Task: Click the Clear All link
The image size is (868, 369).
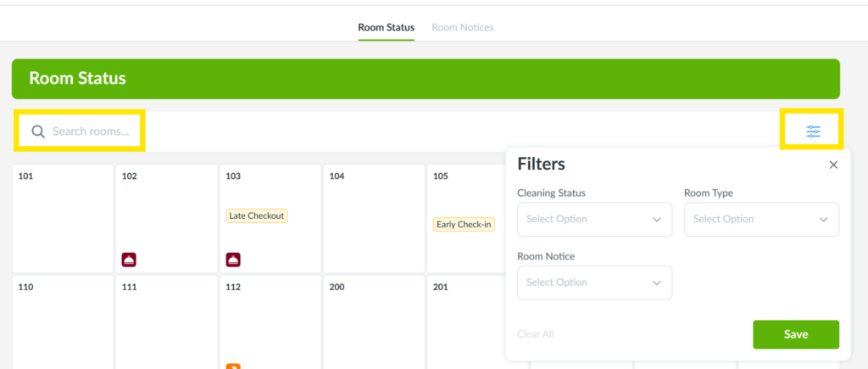Action: coord(535,334)
